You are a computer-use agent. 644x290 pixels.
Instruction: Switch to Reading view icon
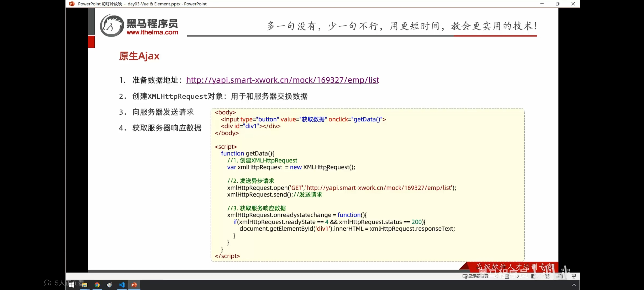[x=560, y=276]
